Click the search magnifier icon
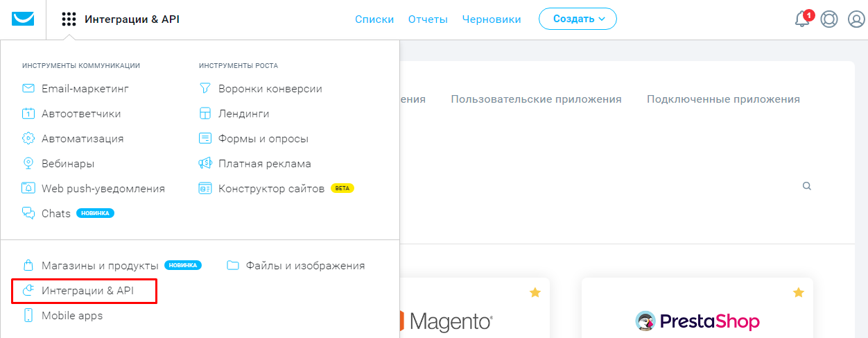This screenshot has height=338, width=868. coord(806,186)
